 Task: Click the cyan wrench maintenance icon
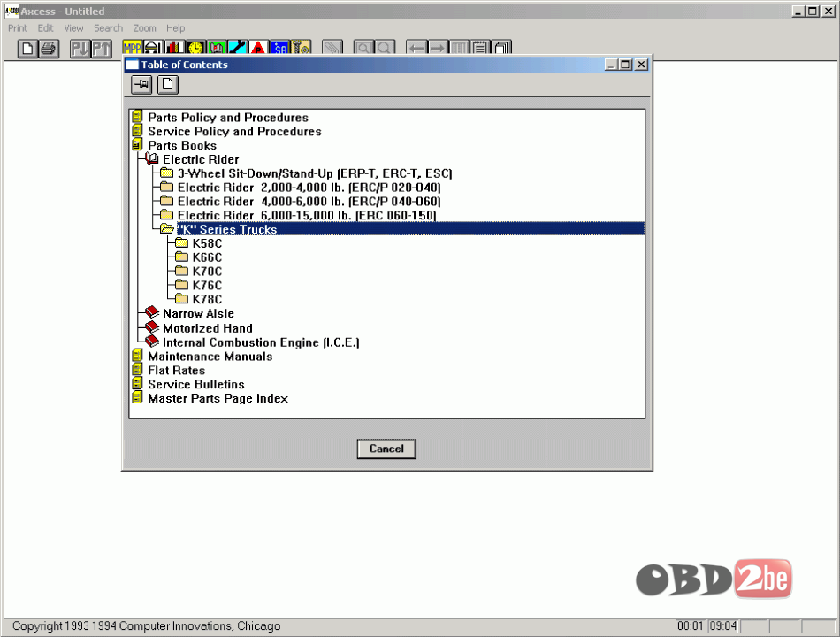[237, 47]
